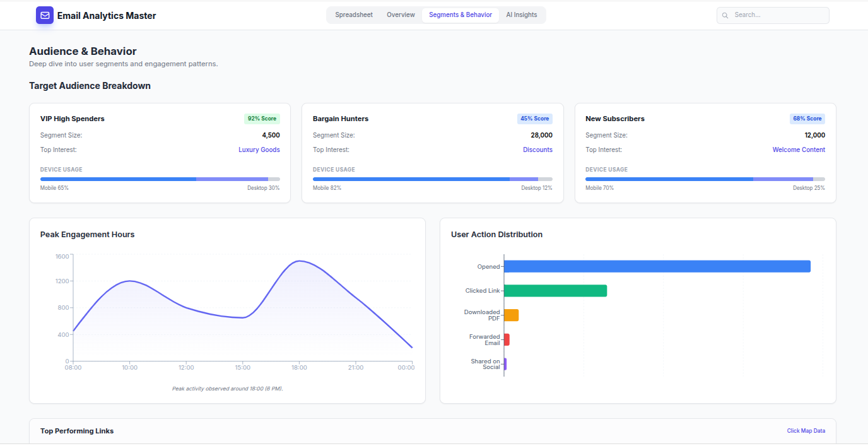The width and height of the screenshot is (868, 446).
Task: Click the Discounts top interest link
Action: (x=537, y=150)
